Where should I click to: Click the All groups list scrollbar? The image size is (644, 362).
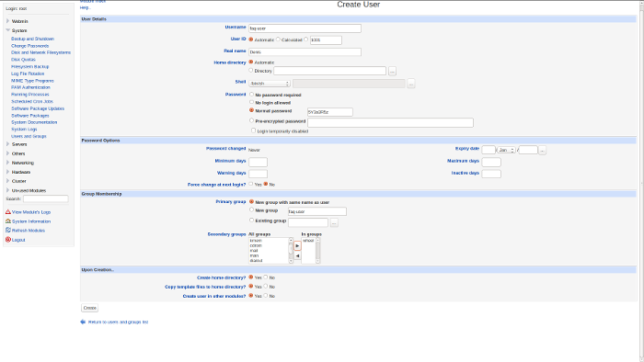pyautogui.click(x=291, y=251)
